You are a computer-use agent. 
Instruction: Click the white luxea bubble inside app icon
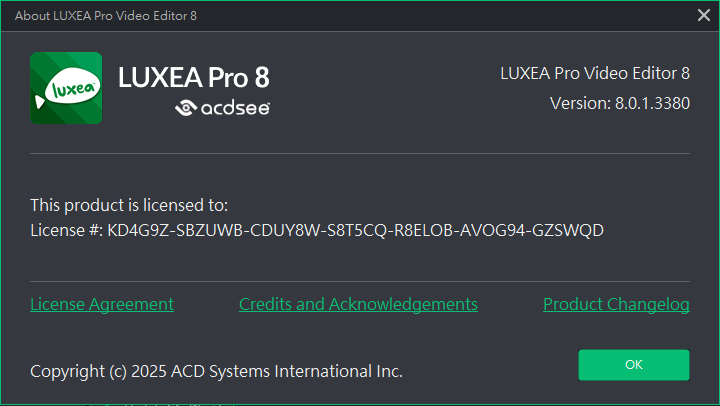pyautogui.click(x=71, y=87)
